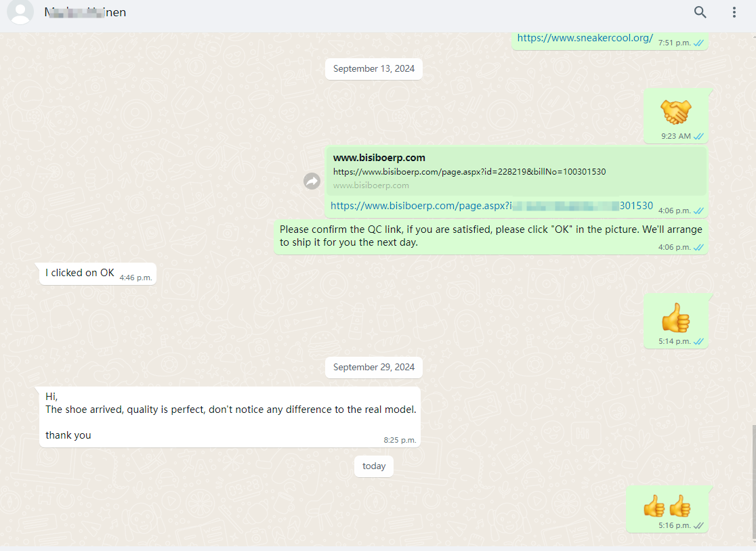Select the single thumbs-up emoji sent at 5:14 p.m.
Image resolution: width=756 pixels, height=551 pixels.
(675, 317)
